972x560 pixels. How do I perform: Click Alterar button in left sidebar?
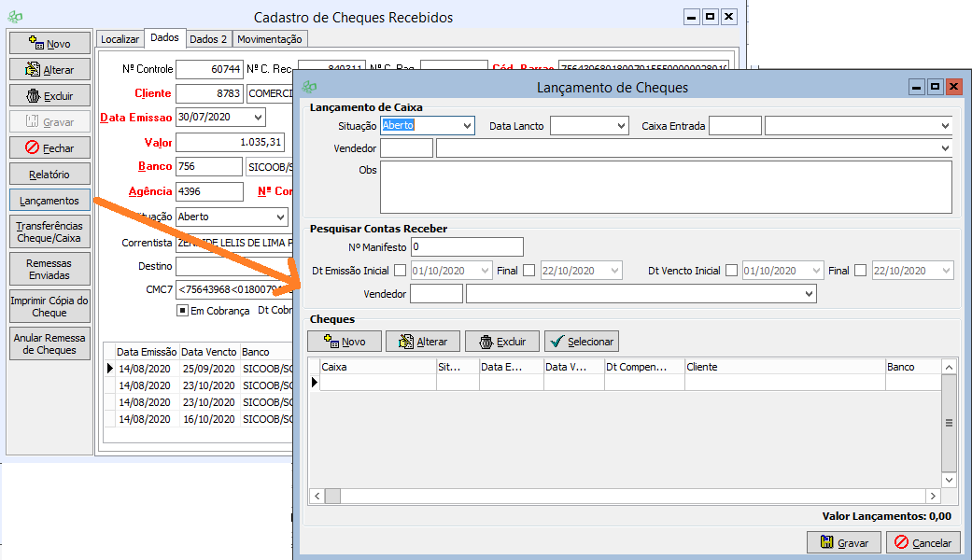click(50, 69)
